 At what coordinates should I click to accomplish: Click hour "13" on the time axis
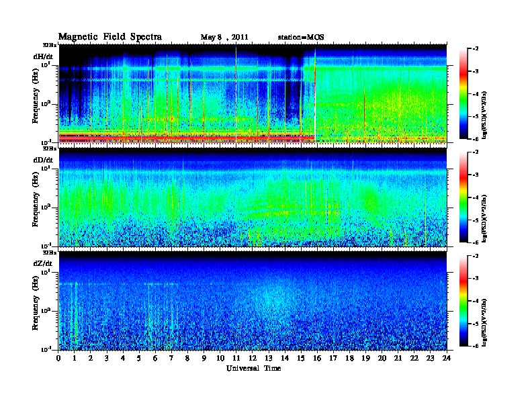click(x=269, y=359)
